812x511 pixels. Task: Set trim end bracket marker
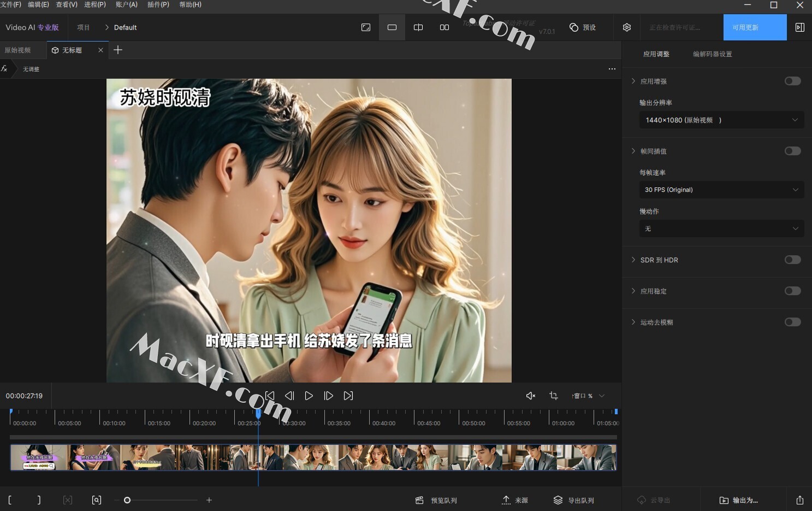click(x=39, y=500)
